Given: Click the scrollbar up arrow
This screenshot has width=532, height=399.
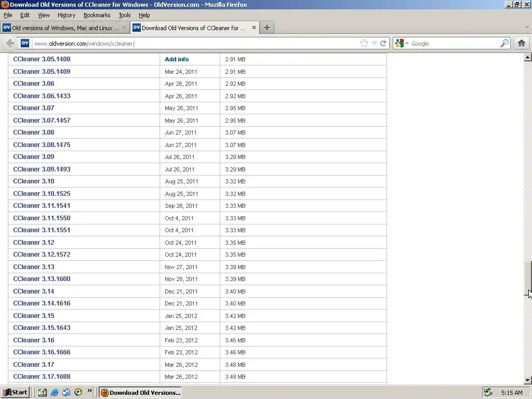Looking at the screenshot, I should tap(528, 57).
